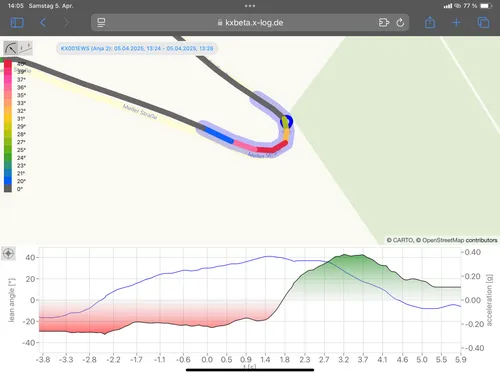Go back to previous page
Screen dimensions: 500x375
tap(43, 23)
